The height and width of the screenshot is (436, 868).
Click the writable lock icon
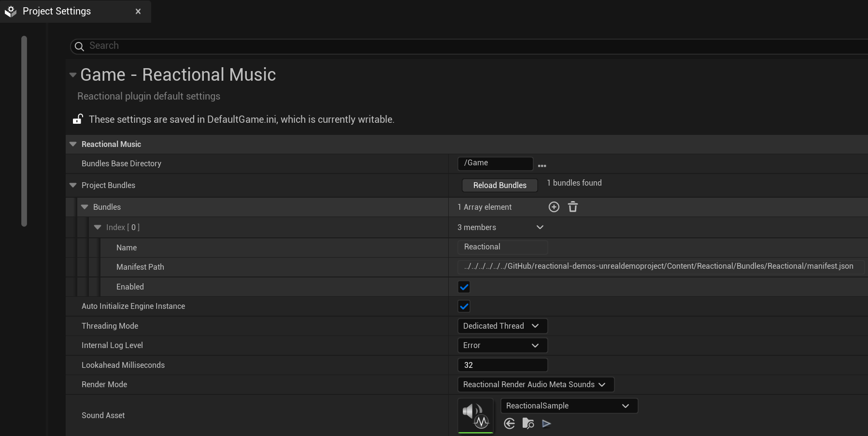[x=78, y=119]
